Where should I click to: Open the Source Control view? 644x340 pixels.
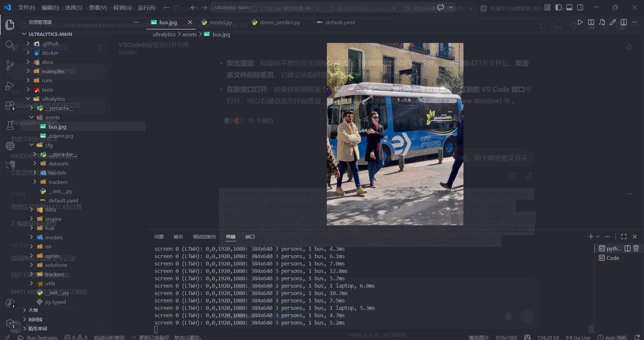[10, 65]
